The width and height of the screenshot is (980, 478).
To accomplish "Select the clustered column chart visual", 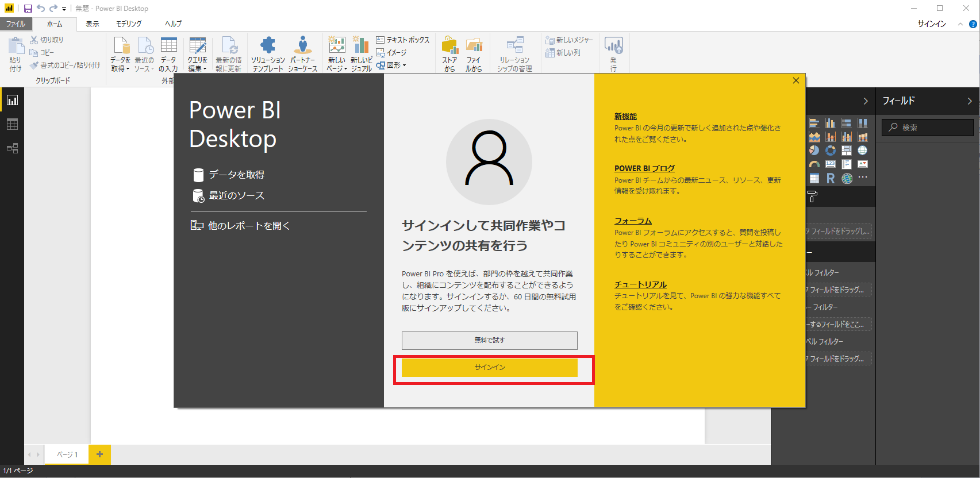I will [831, 123].
